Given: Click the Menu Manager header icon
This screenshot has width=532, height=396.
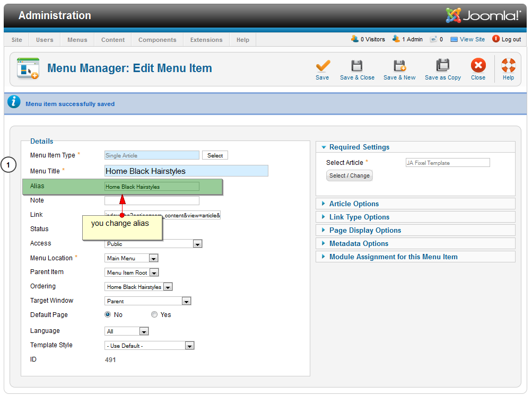Looking at the screenshot, I should (28, 68).
